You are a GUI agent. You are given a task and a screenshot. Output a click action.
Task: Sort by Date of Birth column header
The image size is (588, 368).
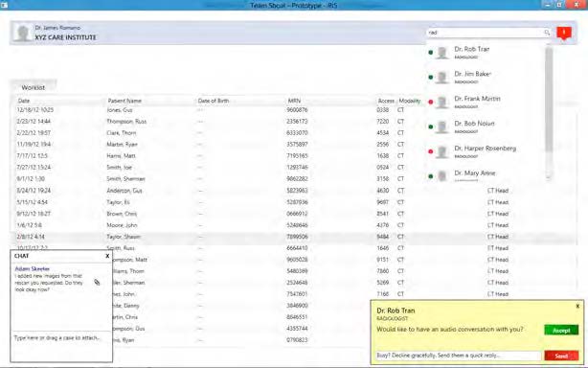click(x=214, y=101)
